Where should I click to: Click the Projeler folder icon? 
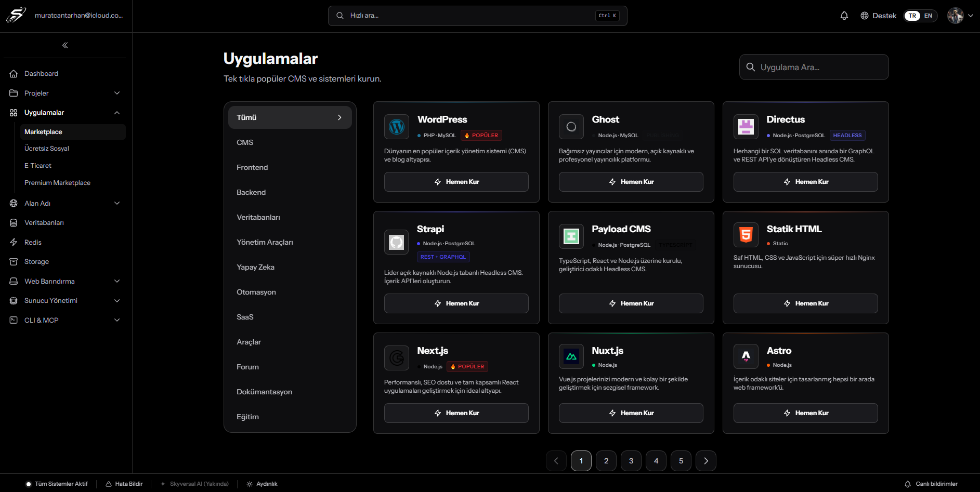pyautogui.click(x=14, y=93)
